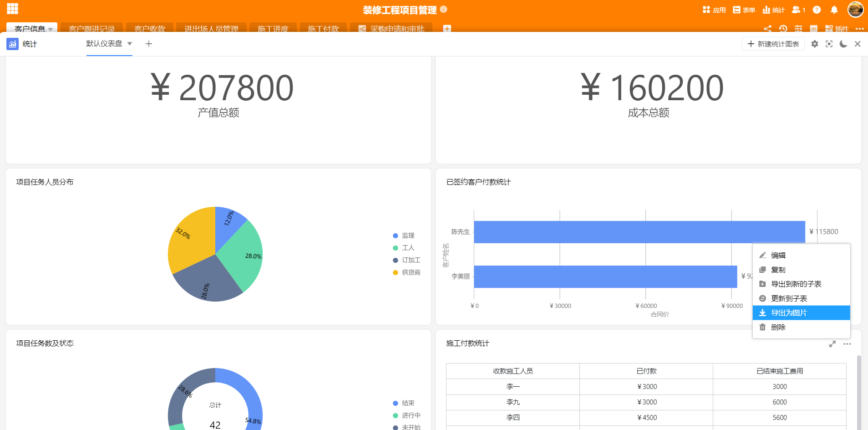Enter fullscreen dashboard view

829,44
